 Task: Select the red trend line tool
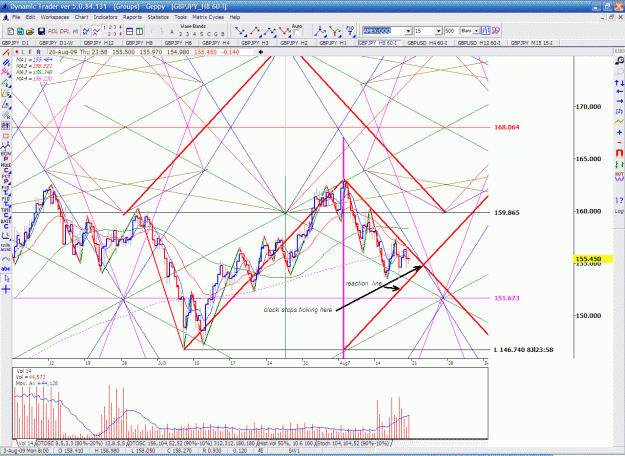pyautogui.click(x=6, y=53)
